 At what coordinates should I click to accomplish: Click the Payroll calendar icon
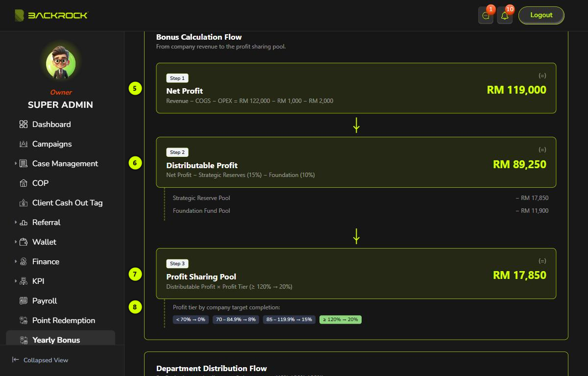24,301
